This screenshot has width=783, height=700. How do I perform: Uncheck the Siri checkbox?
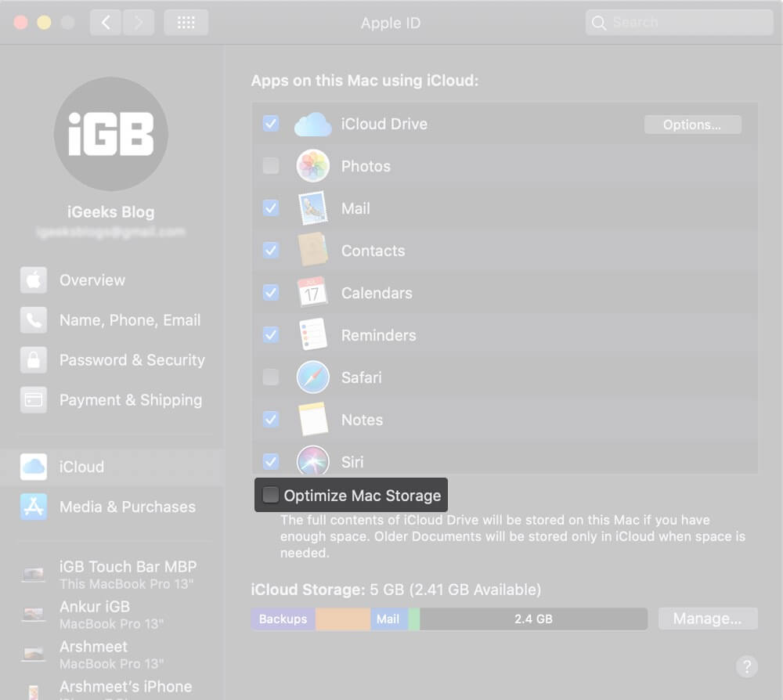click(271, 461)
